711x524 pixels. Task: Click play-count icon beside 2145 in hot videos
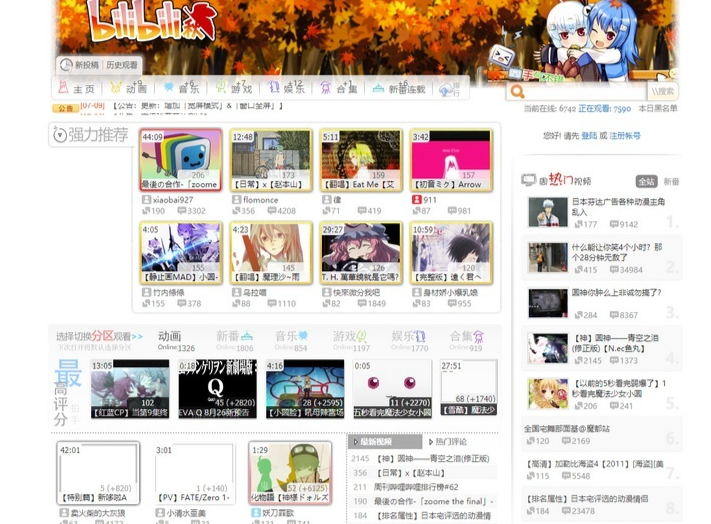coord(579,360)
